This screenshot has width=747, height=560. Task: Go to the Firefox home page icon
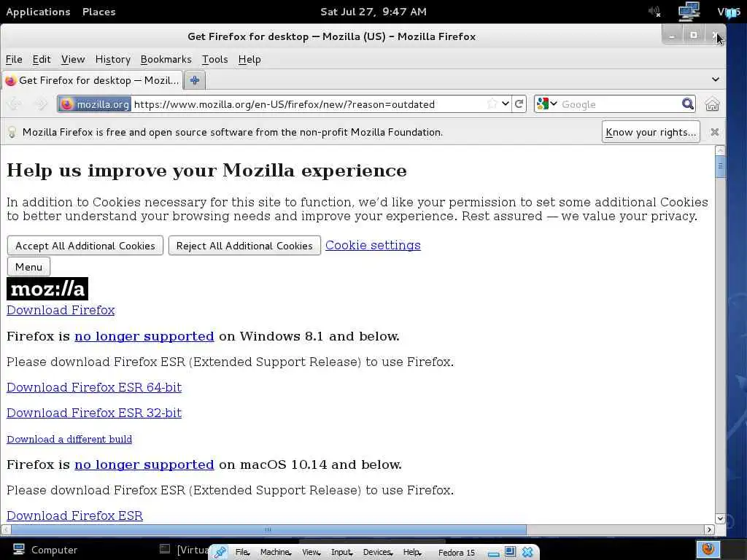click(x=712, y=104)
